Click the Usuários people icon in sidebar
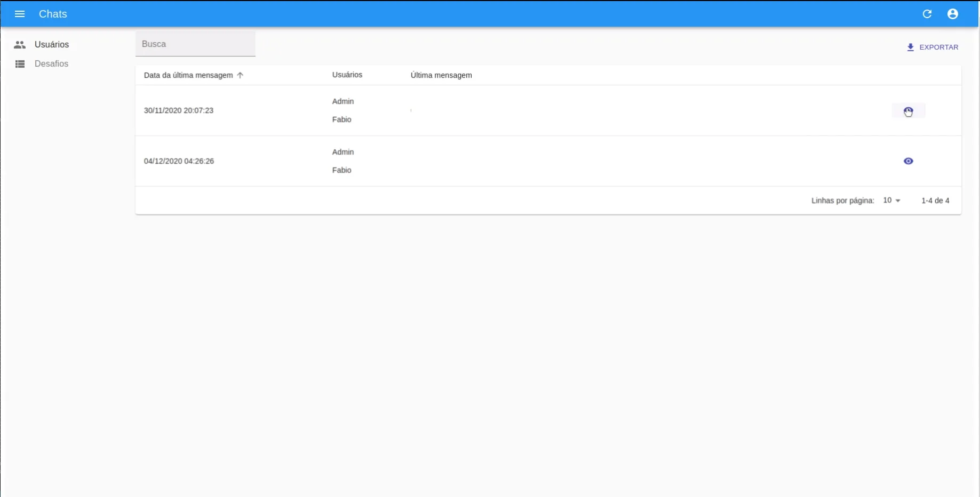Image resolution: width=980 pixels, height=497 pixels. click(20, 45)
